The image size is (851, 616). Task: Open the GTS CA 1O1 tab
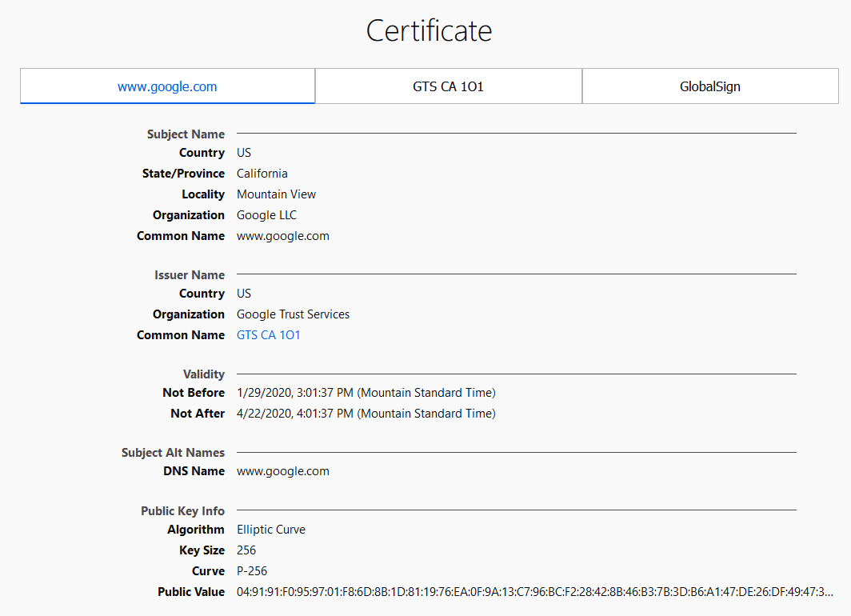(448, 86)
